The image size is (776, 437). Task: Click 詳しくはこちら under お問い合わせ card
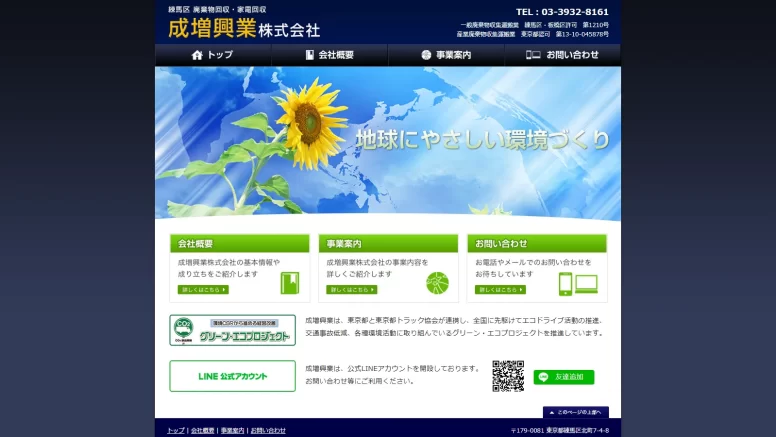click(x=500, y=290)
